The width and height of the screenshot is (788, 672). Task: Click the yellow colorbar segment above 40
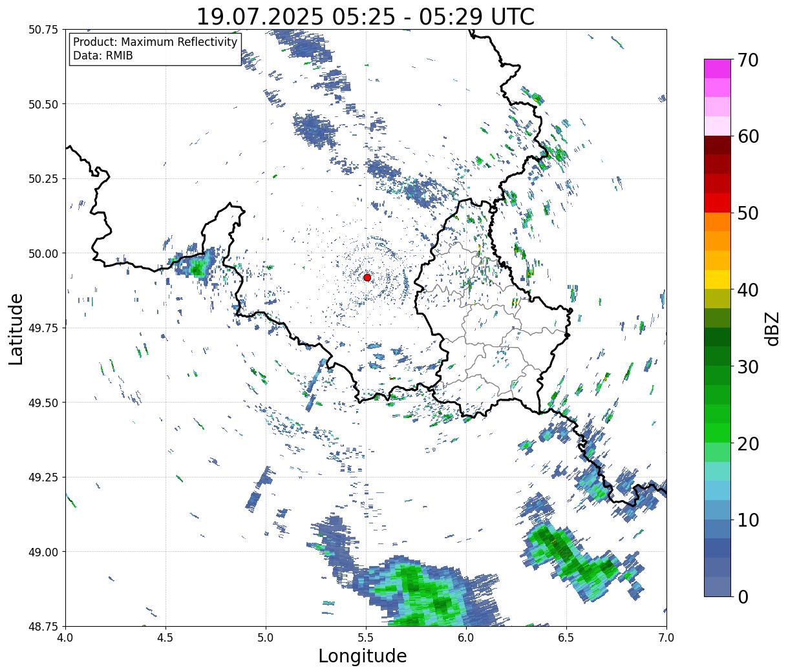click(718, 279)
